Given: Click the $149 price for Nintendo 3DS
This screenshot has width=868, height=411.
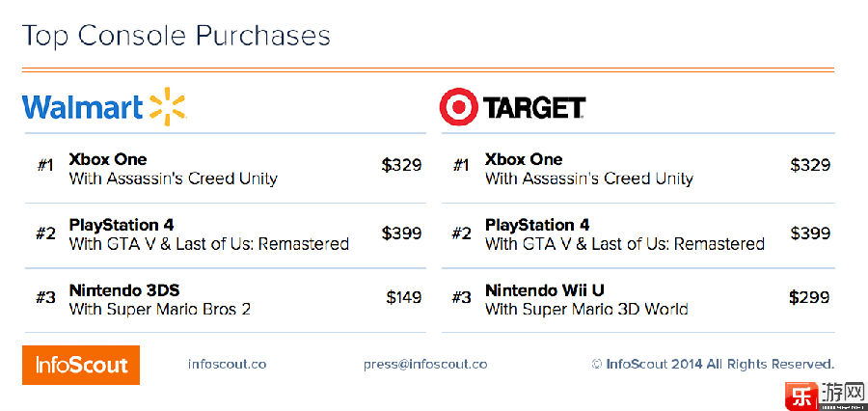Looking at the screenshot, I should point(404,297).
